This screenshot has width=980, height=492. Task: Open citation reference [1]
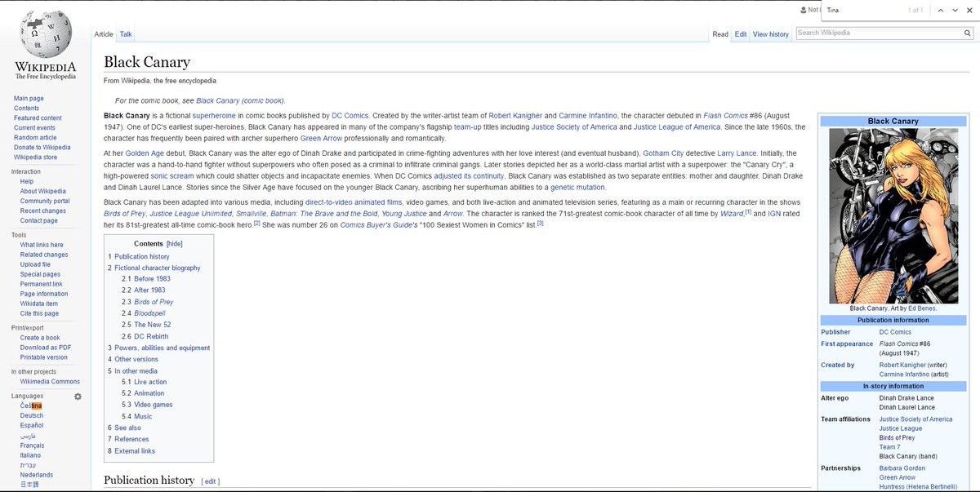pos(748,212)
